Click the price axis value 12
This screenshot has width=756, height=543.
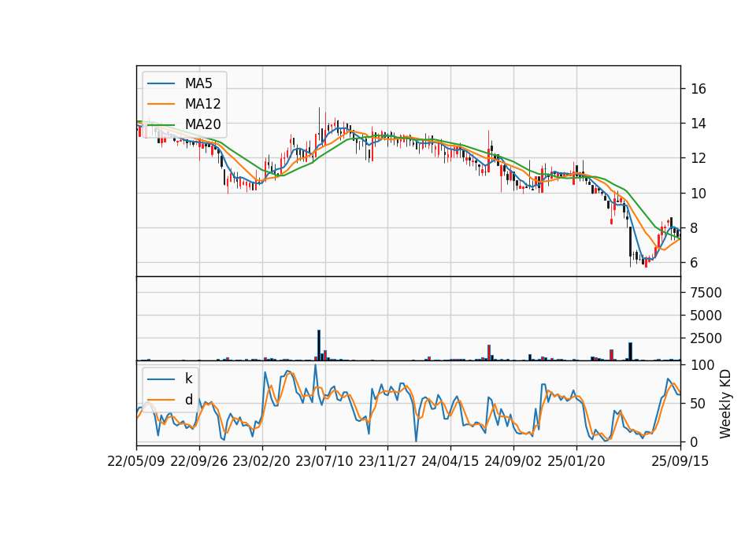[x=699, y=158]
